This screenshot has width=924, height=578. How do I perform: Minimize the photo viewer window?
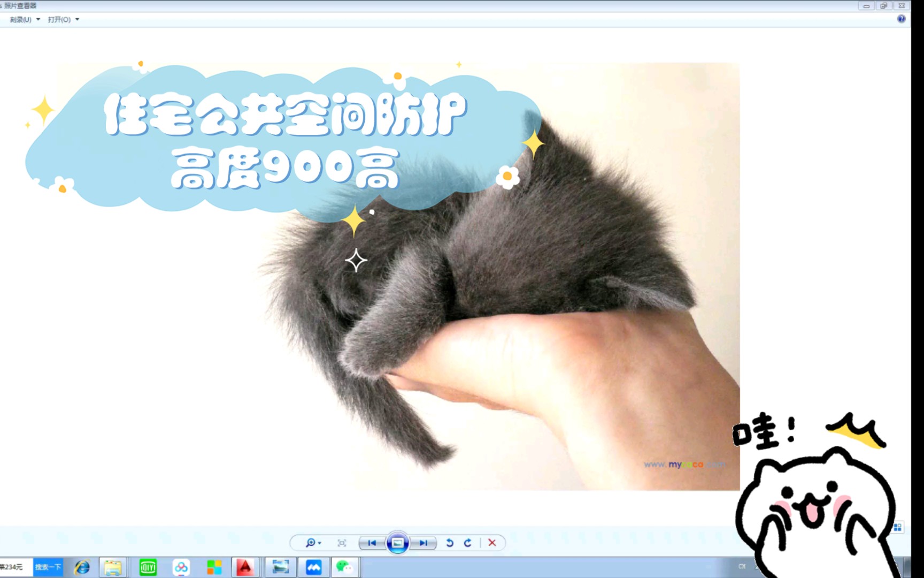pyautogui.click(x=866, y=6)
